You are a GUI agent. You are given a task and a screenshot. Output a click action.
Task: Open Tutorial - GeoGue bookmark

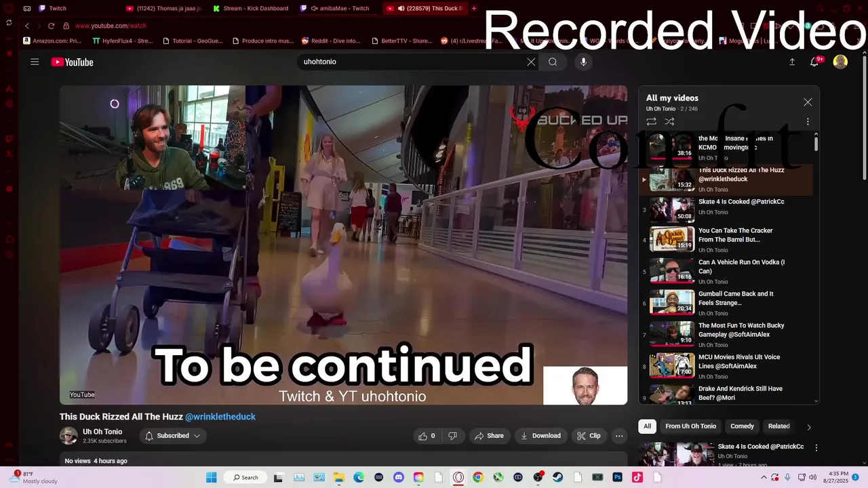point(193,41)
